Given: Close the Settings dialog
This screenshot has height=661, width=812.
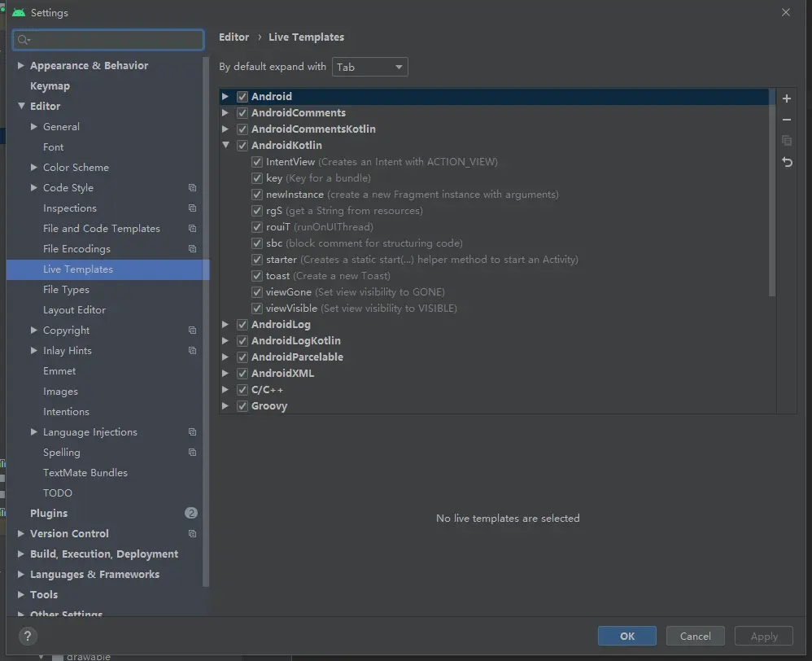Looking at the screenshot, I should point(786,12).
